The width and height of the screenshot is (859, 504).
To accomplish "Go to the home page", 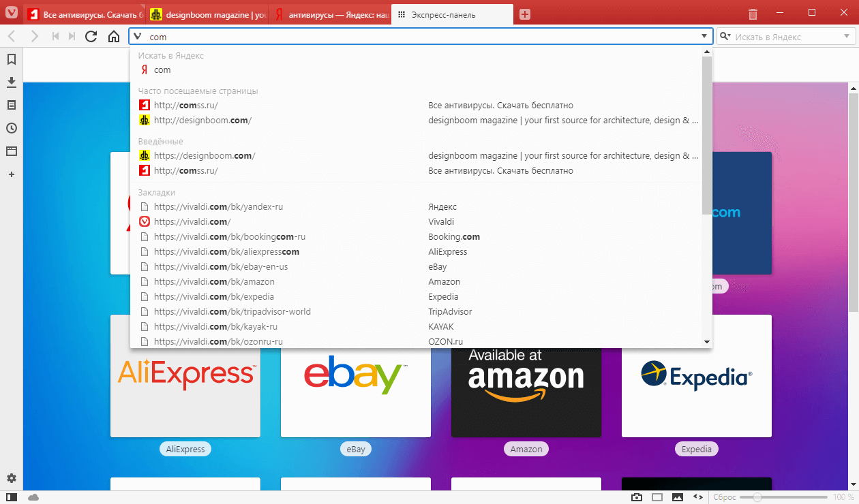I will pos(114,36).
